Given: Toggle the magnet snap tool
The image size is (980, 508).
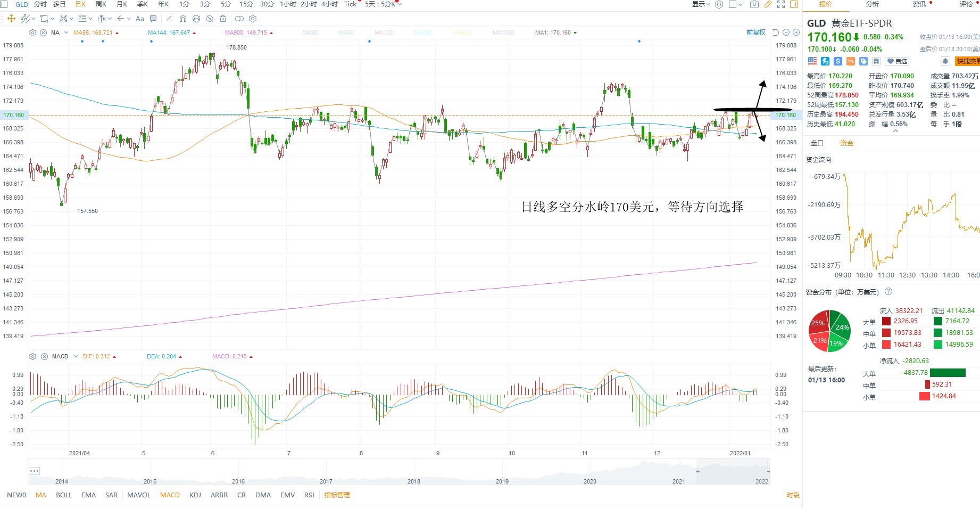Looking at the screenshot, I should click(182, 19).
